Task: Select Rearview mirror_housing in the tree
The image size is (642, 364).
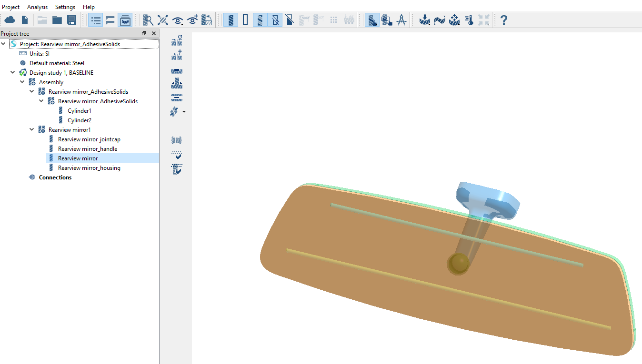Action: (89, 168)
